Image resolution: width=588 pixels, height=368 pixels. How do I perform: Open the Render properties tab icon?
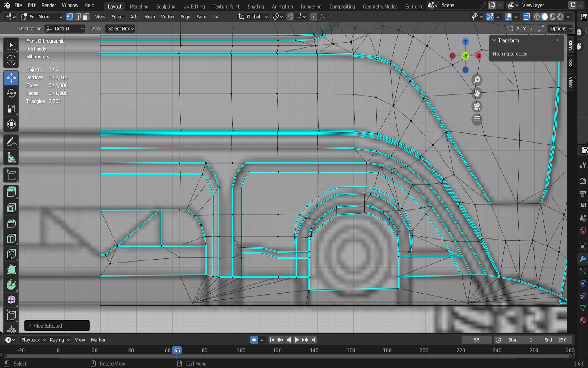(x=583, y=181)
